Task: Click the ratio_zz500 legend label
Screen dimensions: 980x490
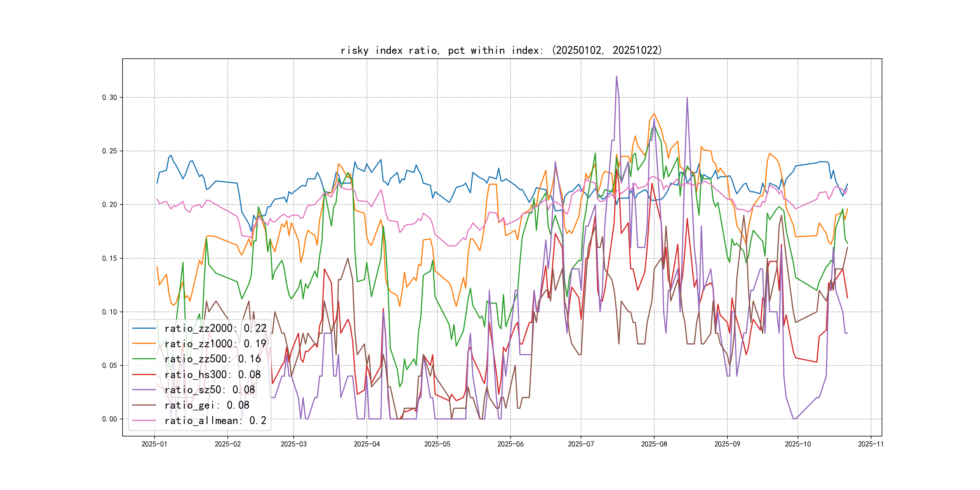Action: 212,359
